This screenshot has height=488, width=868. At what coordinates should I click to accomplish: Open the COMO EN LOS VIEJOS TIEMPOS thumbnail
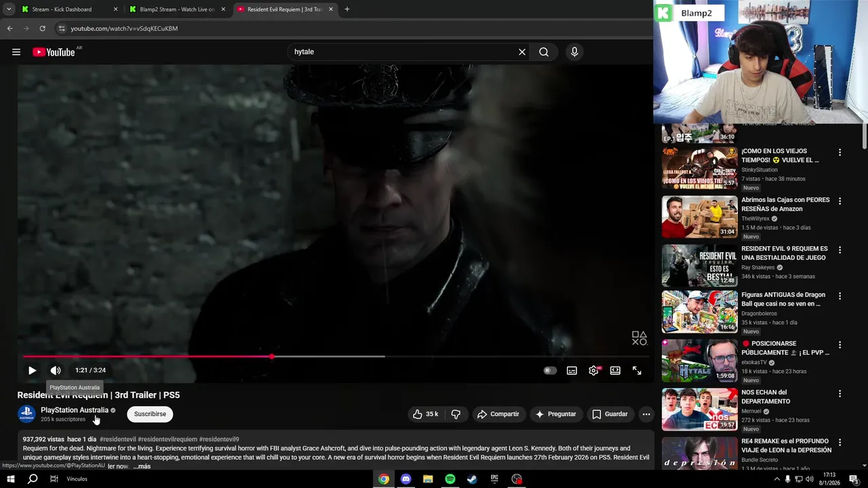(x=699, y=168)
